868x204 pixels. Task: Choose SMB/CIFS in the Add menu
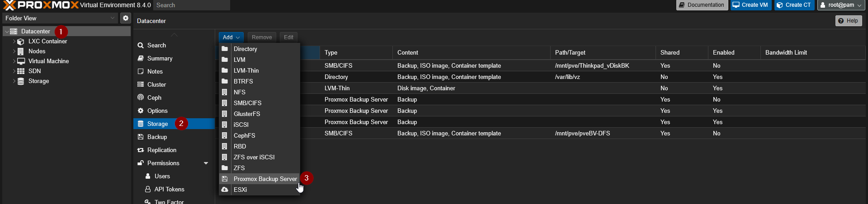pos(247,103)
